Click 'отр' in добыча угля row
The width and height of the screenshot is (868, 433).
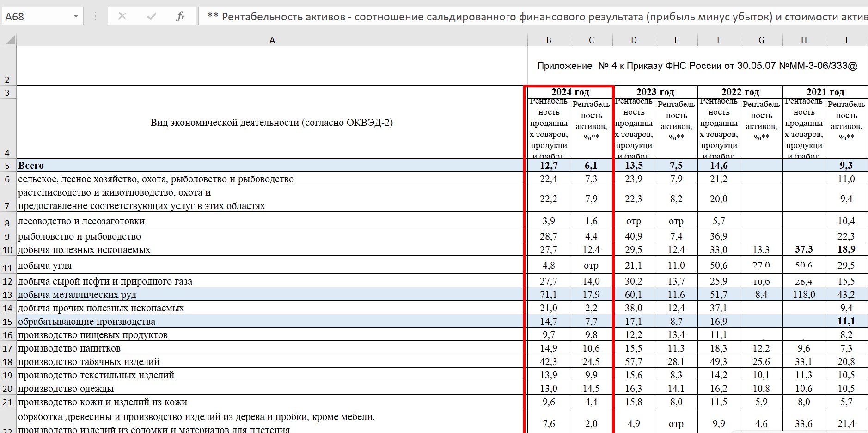click(x=591, y=265)
